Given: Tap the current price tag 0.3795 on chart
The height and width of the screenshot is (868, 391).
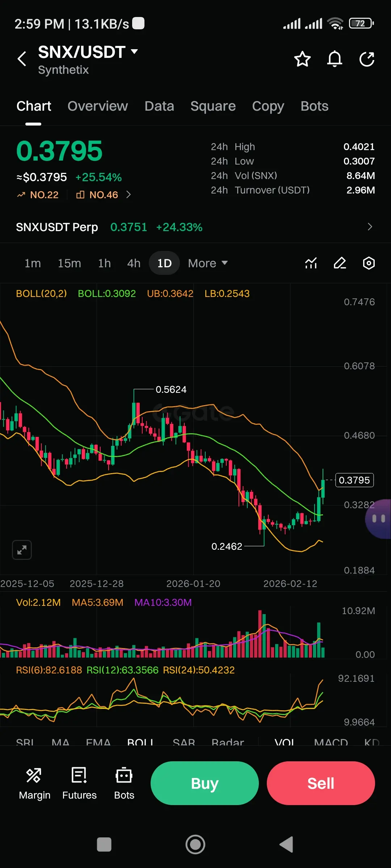Looking at the screenshot, I should click(354, 480).
